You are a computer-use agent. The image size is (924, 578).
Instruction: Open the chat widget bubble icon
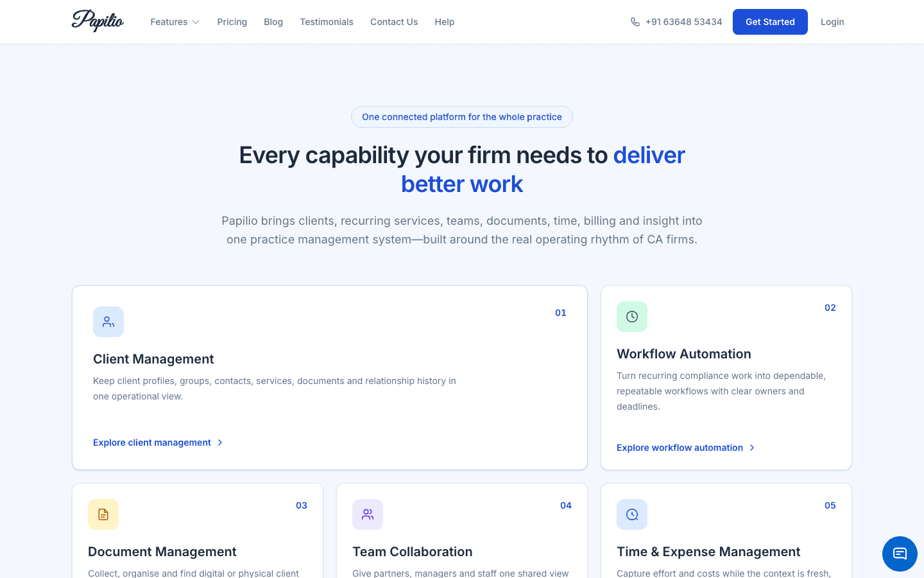pyautogui.click(x=900, y=554)
